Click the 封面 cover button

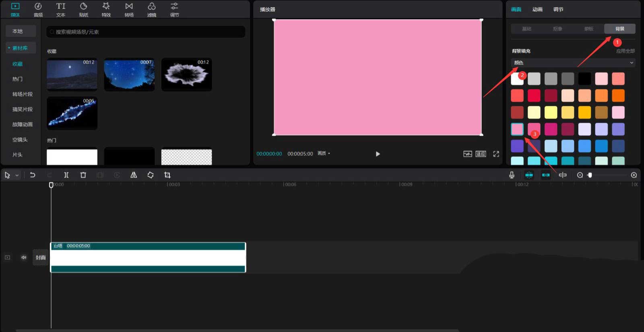point(41,258)
